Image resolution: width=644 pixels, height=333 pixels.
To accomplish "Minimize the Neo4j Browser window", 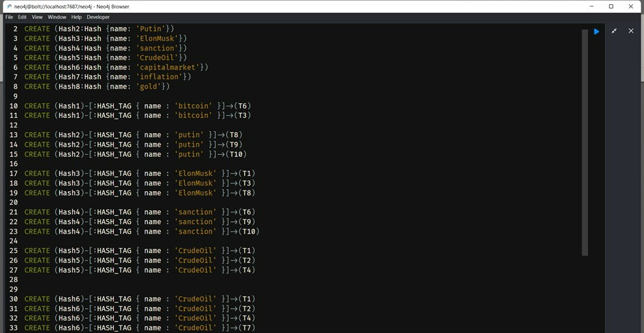I will (592, 6).
